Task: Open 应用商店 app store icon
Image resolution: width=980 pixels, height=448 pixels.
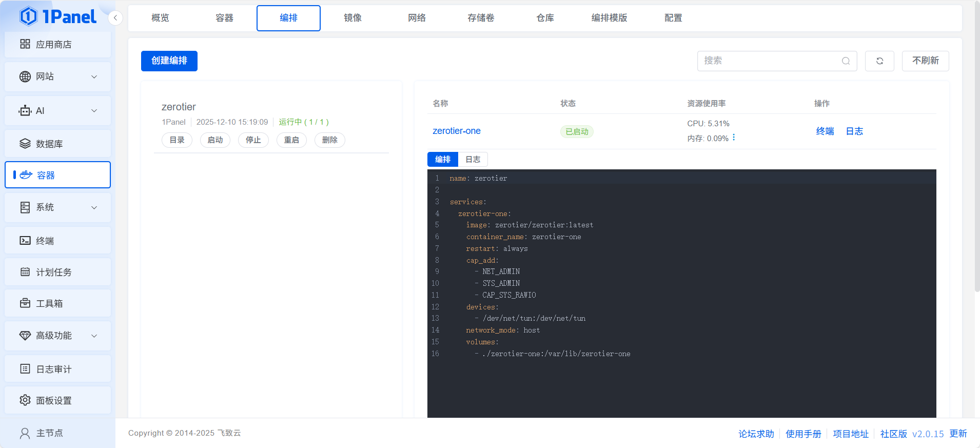Action: 25,44
